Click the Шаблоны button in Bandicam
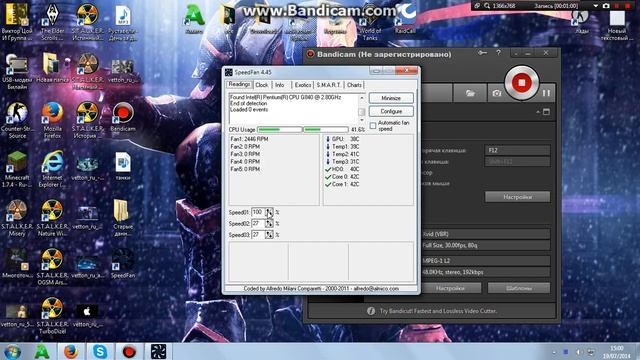The width and height of the screenshot is (640, 360). pyautogui.click(x=519, y=288)
